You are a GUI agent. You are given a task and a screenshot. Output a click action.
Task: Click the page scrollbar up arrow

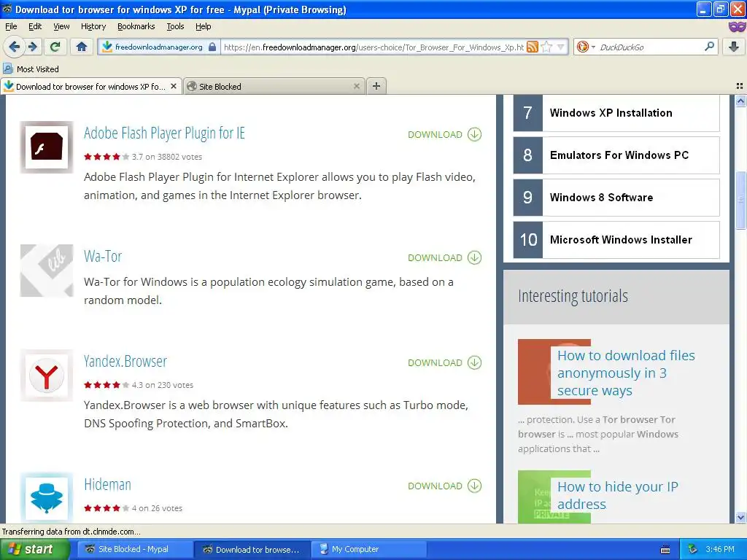tap(740, 101)
